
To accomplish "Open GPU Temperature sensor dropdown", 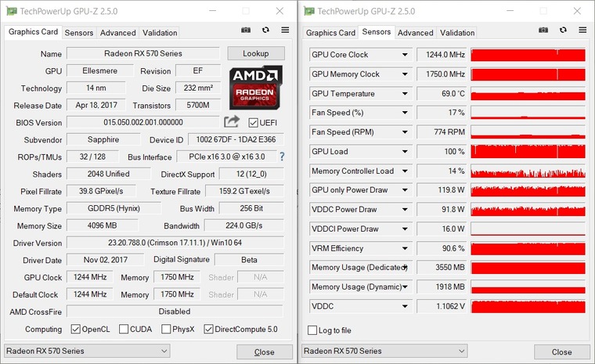I will coord(405,93).
